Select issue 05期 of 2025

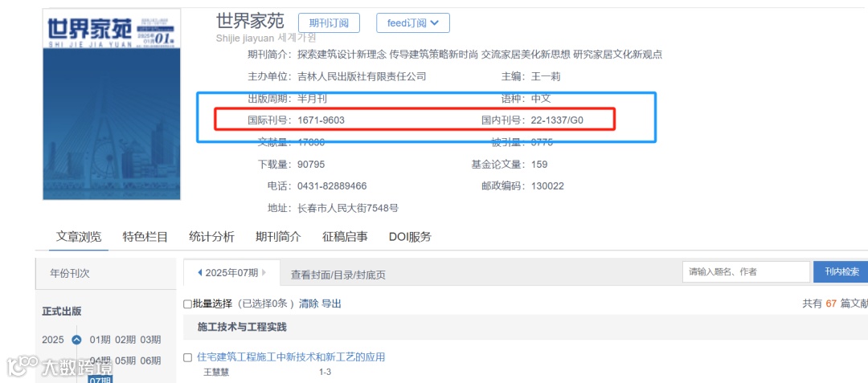pyautogui.click(x=125, y=361)
